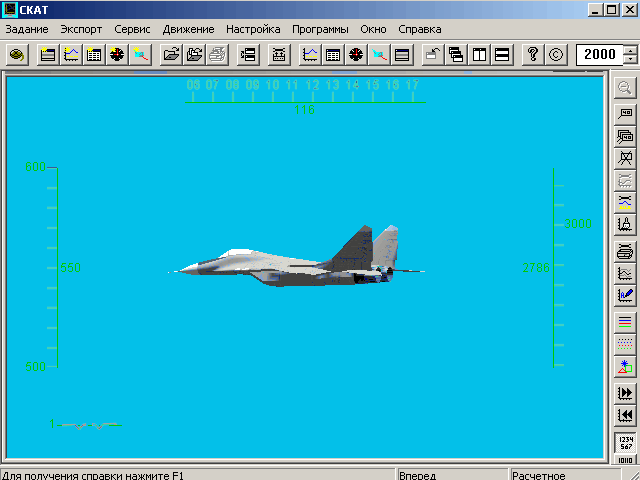Screen dimensions: 640x480
Task: Open the Задание menu
Action: coord(27,29)
